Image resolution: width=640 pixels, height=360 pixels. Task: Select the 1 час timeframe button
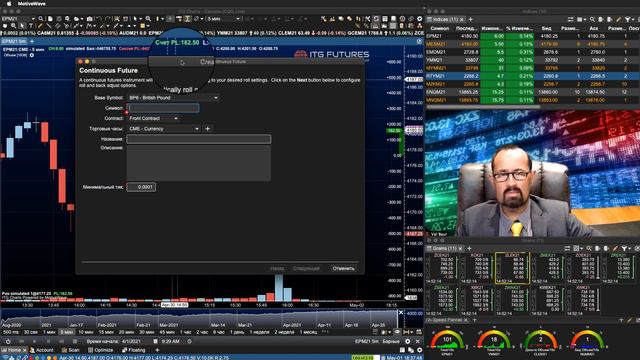pyautogui.click(x=185, y=332)
